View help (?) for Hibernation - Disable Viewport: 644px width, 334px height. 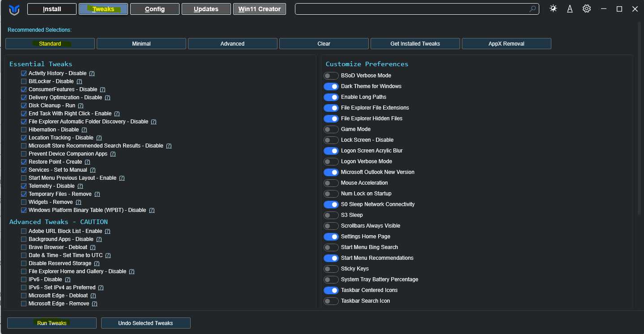pyautogui.click(x=84, y=130)
